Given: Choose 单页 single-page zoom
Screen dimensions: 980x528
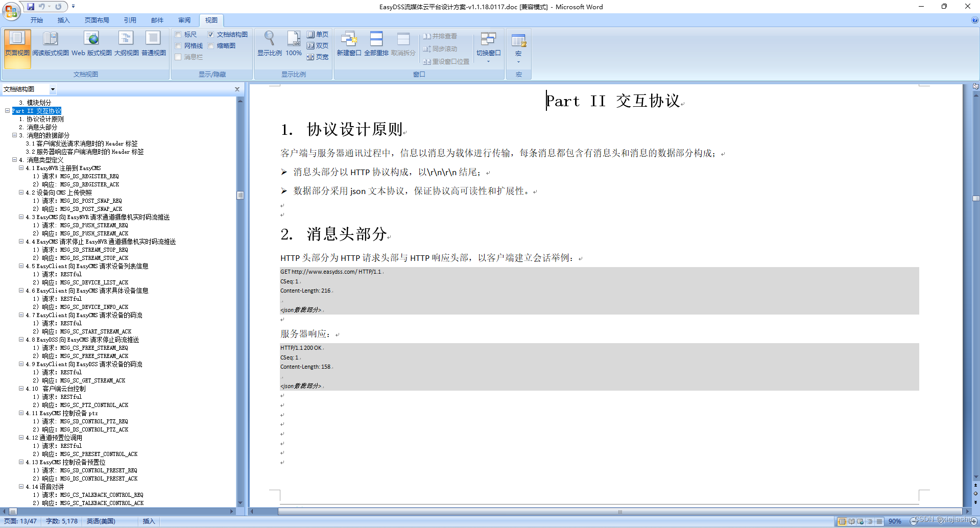Looking at the screenshot, I should 318,35.
